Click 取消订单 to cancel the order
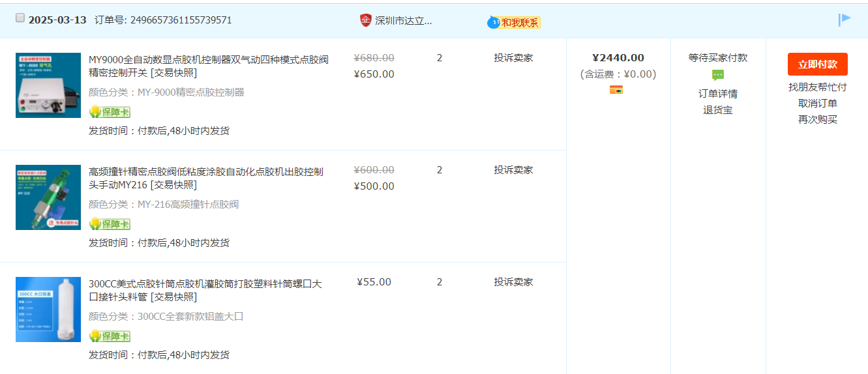Image resolution: width=868 pixels, height=374 pixels. [817, 104]
